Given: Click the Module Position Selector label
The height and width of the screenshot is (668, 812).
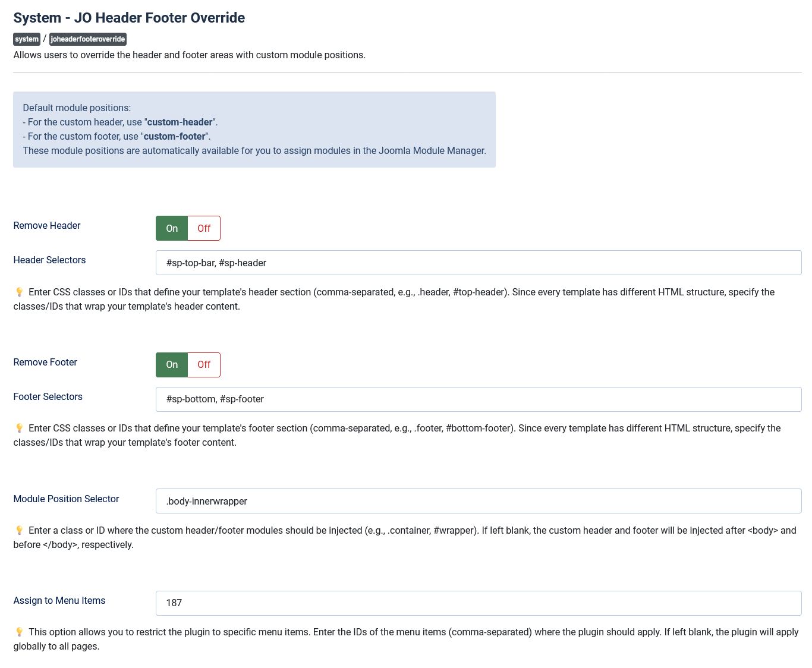Looking at the screenshot, I should click(x=66, y=499).
